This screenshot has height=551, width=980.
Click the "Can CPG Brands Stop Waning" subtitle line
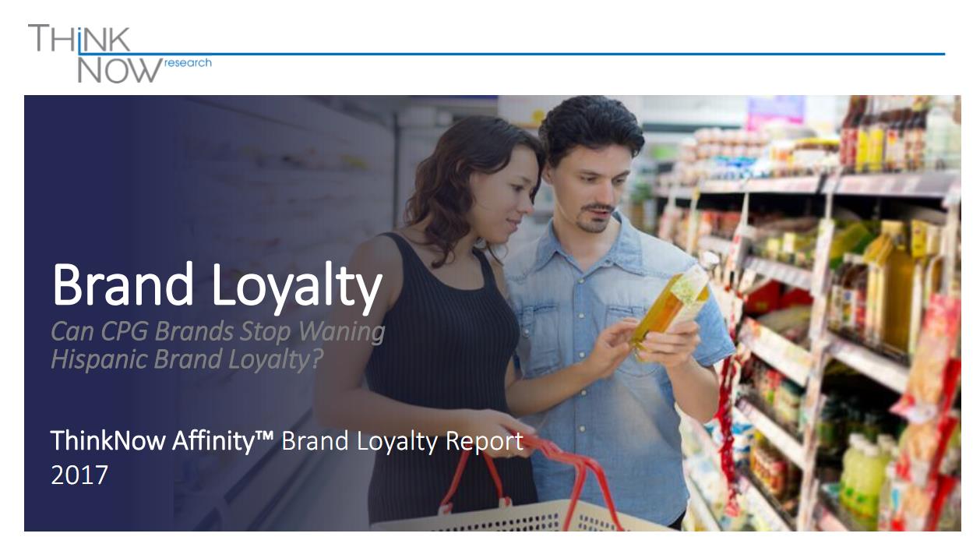tap(218, 331)
